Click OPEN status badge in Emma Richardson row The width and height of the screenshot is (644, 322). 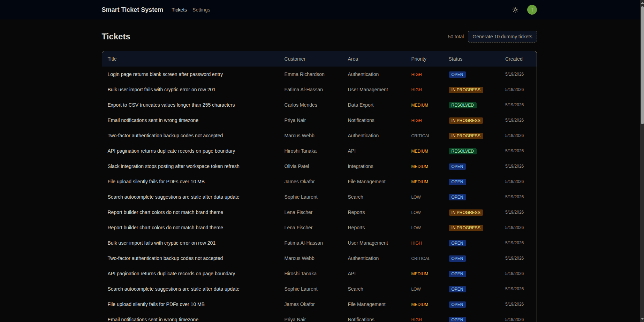[x=457, y=75]
